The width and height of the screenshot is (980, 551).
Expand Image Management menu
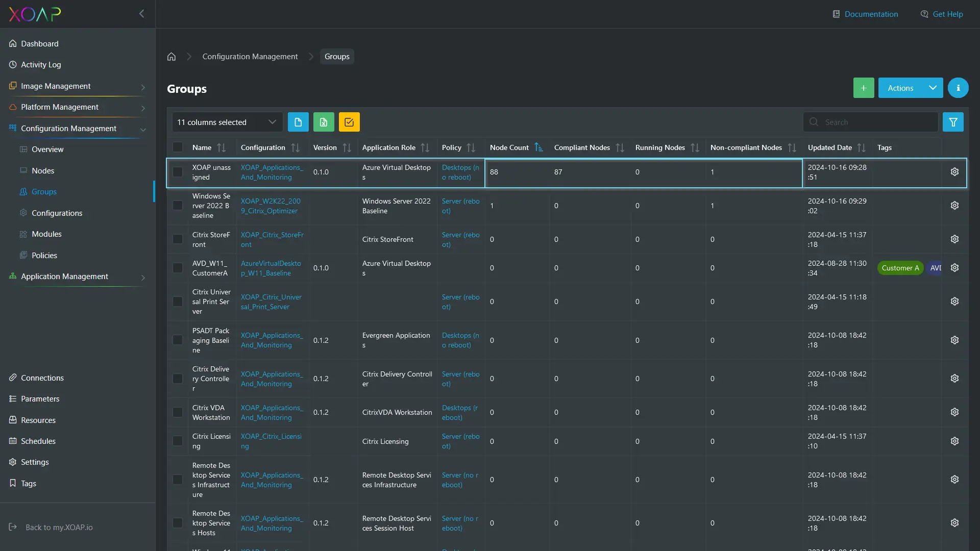click(77, 86)
